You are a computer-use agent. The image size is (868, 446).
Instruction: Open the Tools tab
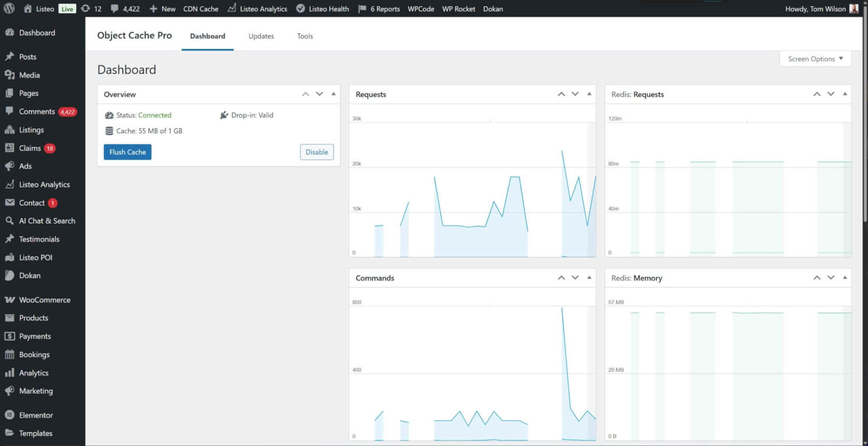click(x=305, y=36)
